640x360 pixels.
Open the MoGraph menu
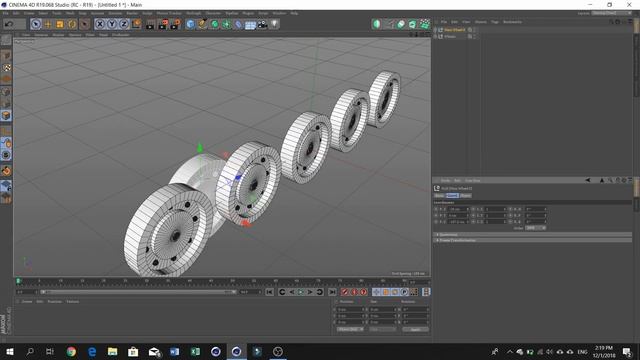(193, 13)
